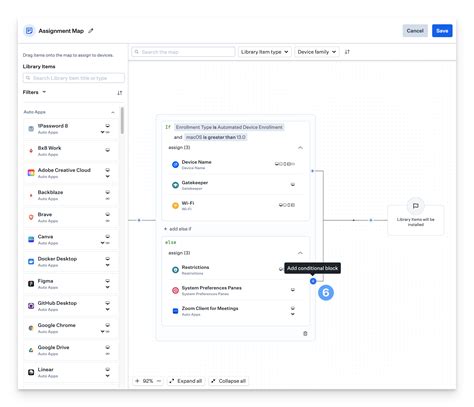This screenshot has height=407, width=474.
Task: Open the Library item type dropdown
Action: pos(265,52)
